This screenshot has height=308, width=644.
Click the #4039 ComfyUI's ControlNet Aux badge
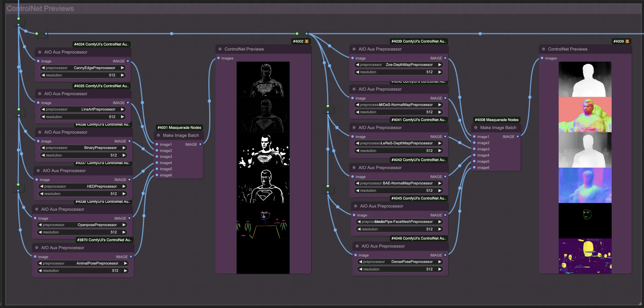tap(419, 41)
